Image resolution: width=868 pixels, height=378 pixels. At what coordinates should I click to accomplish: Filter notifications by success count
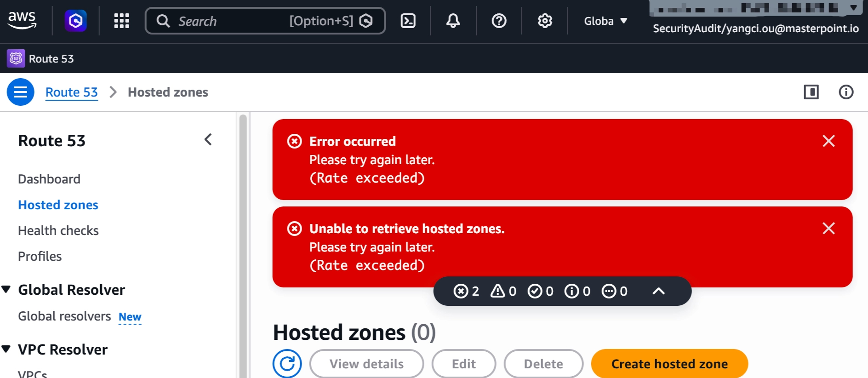click(x=540, y=291)
